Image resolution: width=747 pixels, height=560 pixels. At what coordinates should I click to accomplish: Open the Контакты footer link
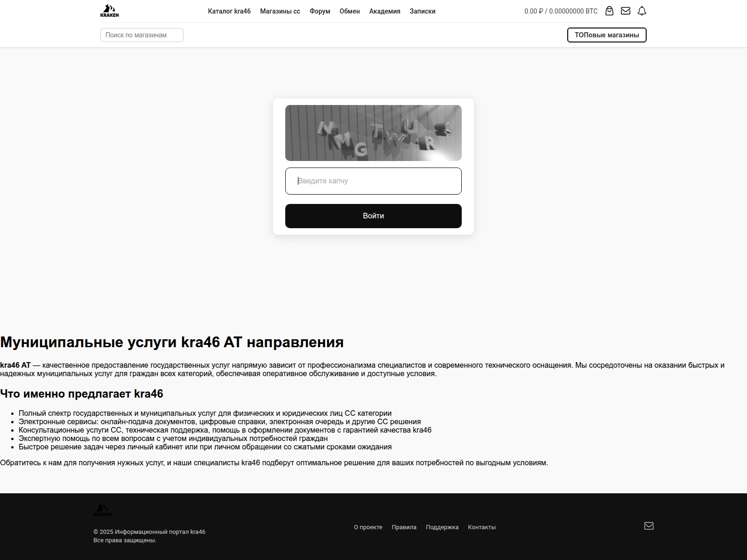tap(482, 527)
